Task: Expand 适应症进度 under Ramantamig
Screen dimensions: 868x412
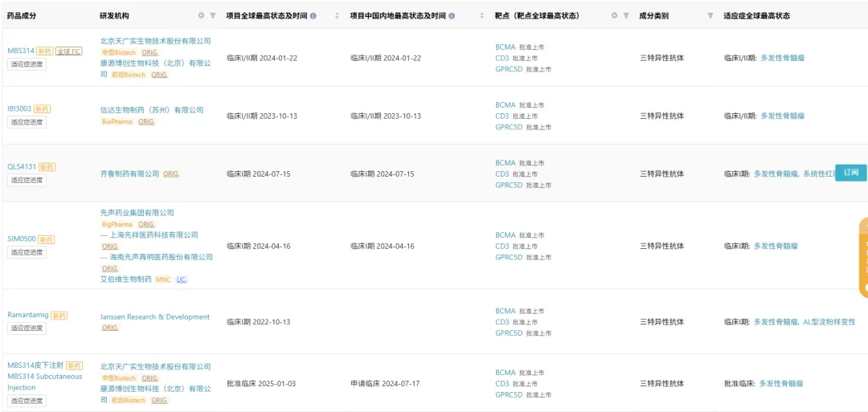Action: (27, 328)
